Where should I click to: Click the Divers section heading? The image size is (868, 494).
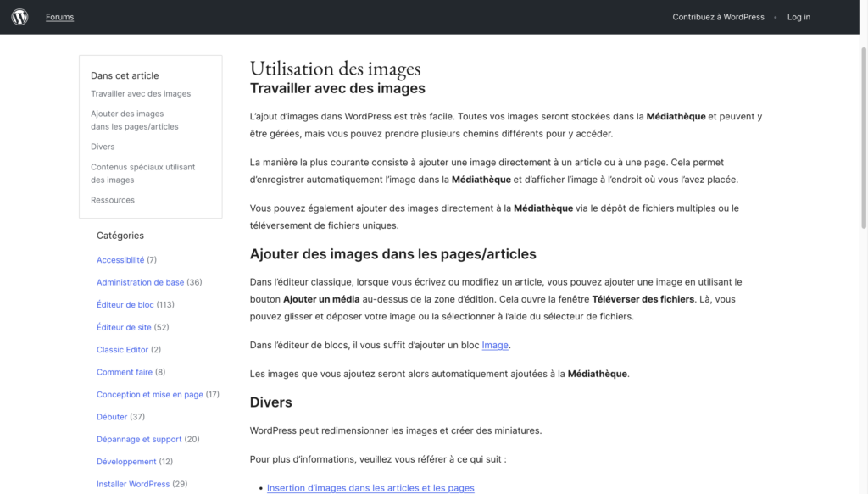270,402
